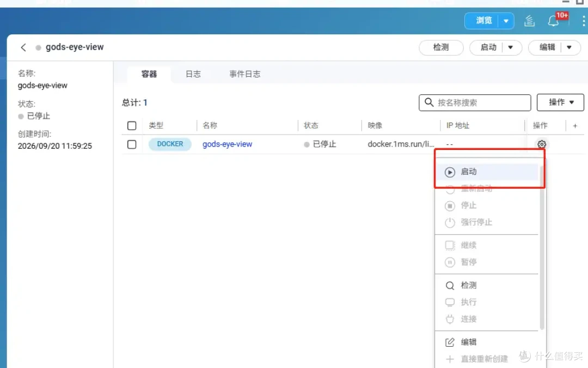The width and height of the screenshot is (588, 368).
Task: Open the vertical three-dot more menu
Action: tap(584, 21)
